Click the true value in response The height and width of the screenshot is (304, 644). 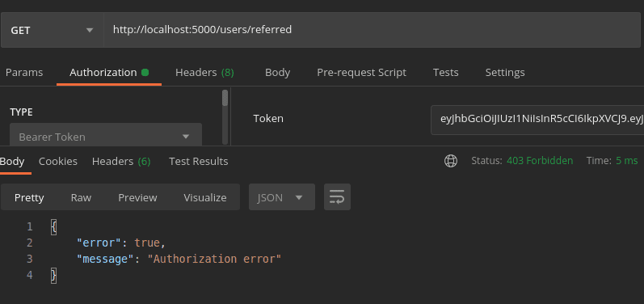coord(147,243)
